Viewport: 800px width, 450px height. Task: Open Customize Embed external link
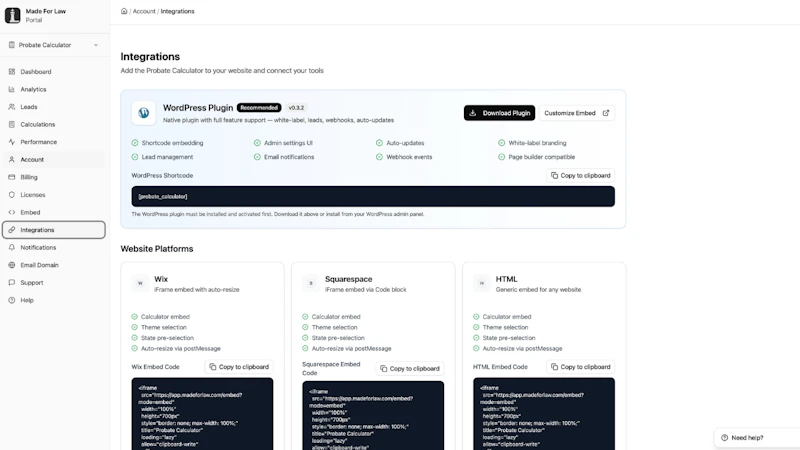click(577, 113)
